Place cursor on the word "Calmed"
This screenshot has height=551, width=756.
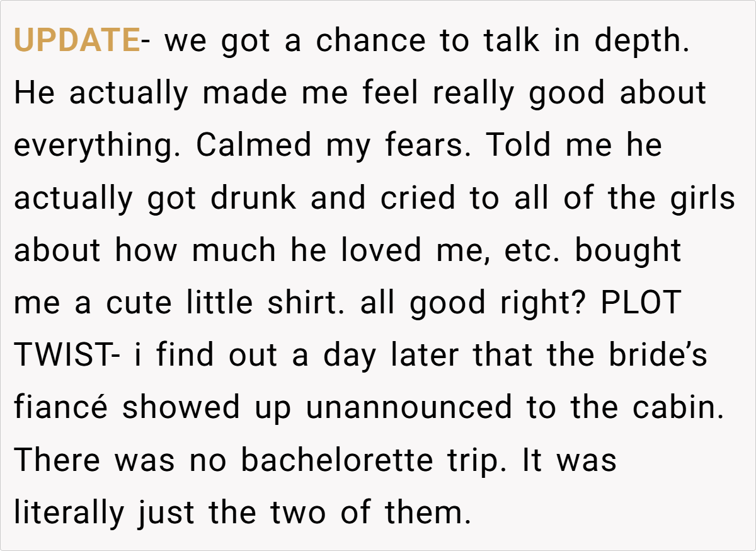pyautogui.click(x=253, y=146)
